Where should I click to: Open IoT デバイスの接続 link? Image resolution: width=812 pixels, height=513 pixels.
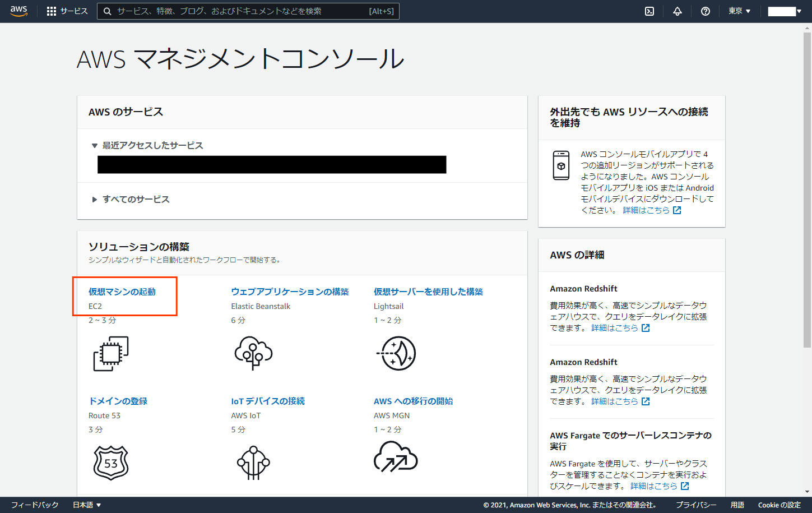268,401
